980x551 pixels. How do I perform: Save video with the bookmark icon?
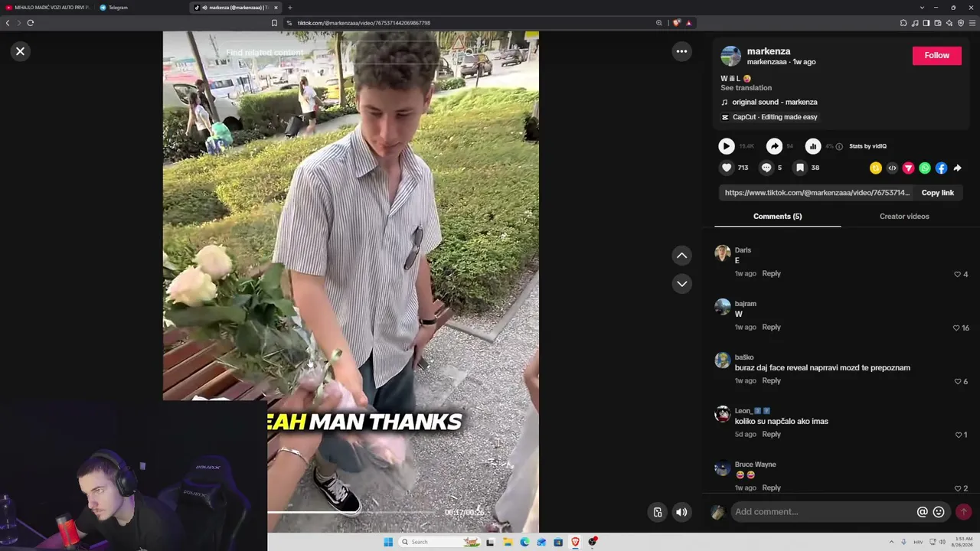pyautogui.click(x=800, y=168)
